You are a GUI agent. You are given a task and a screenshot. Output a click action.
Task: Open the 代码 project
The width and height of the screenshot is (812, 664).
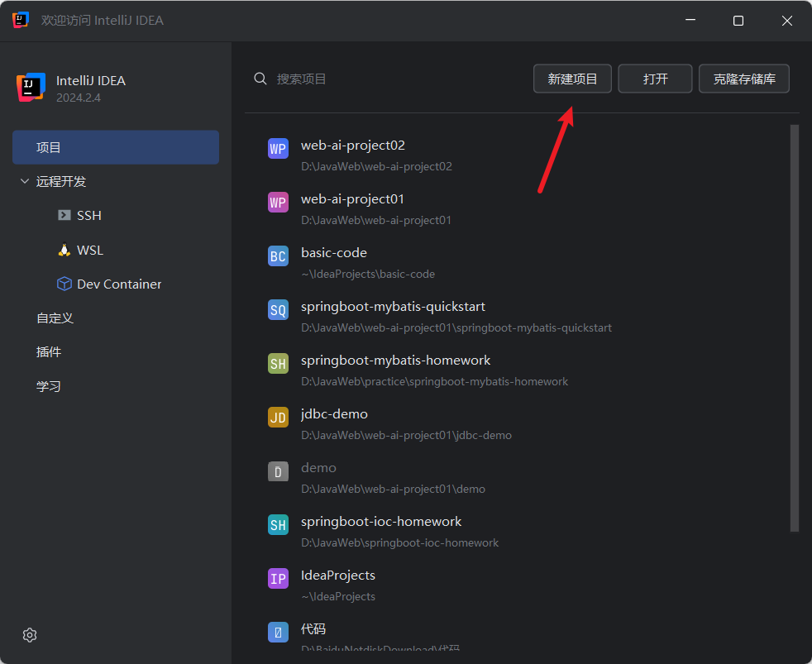pos(313,628)
